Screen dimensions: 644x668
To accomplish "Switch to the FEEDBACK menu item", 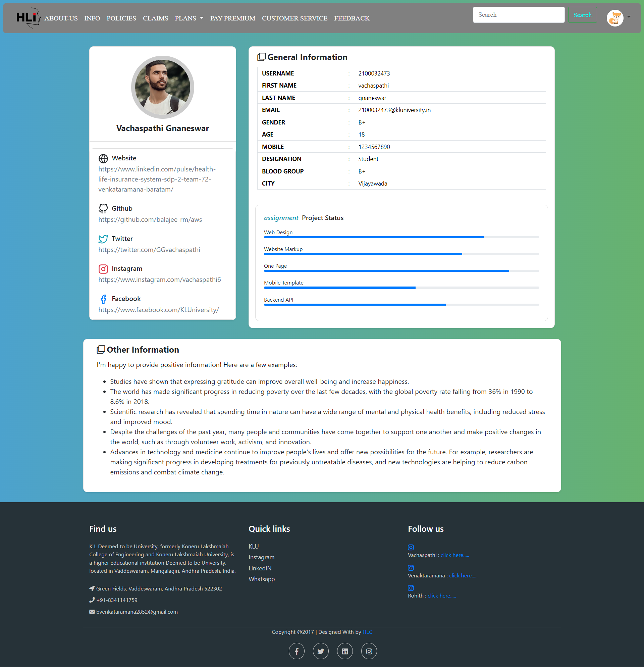I will [352, 18].
